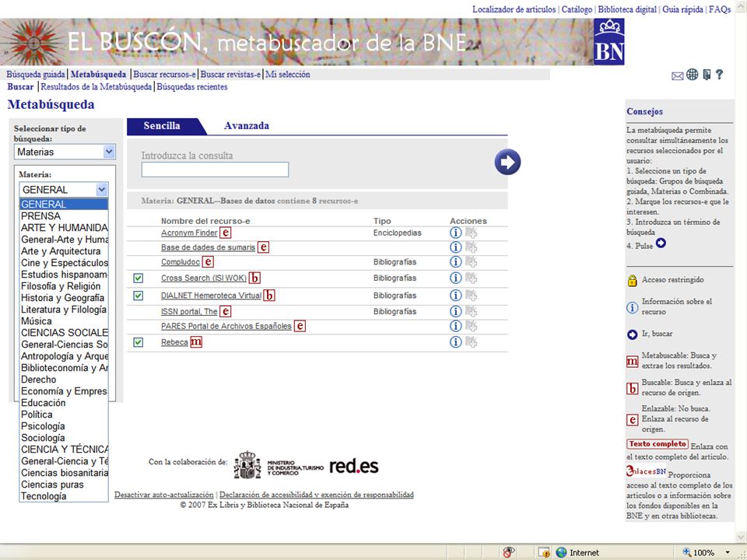Select Música in the Materia list
The height and width of the screenshot is (560, 747).
(x=64, y=321)
